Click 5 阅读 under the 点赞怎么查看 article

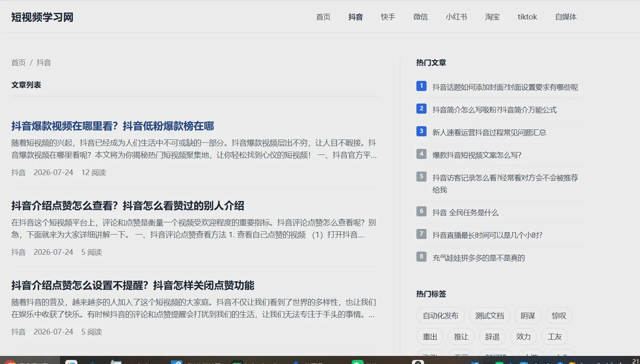pyautogui.click(x=92, y=252)
